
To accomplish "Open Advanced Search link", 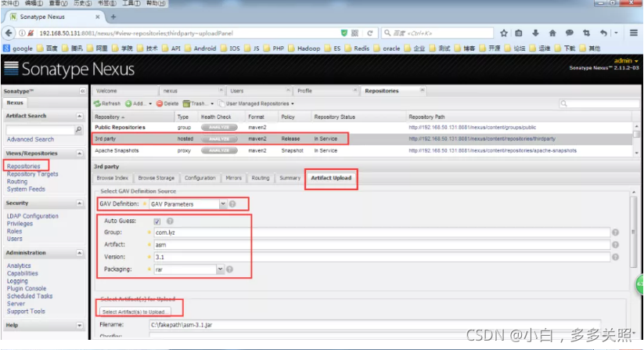I will [x=30, y=139].
